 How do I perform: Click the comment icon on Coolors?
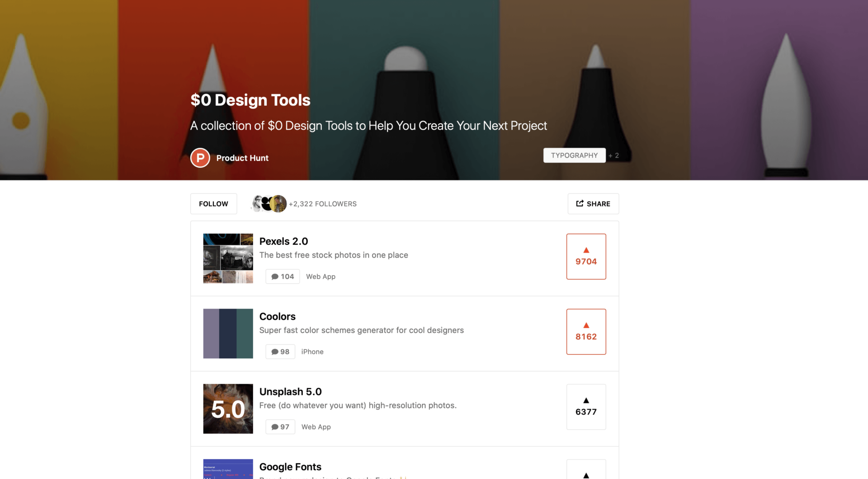[274, 352]
